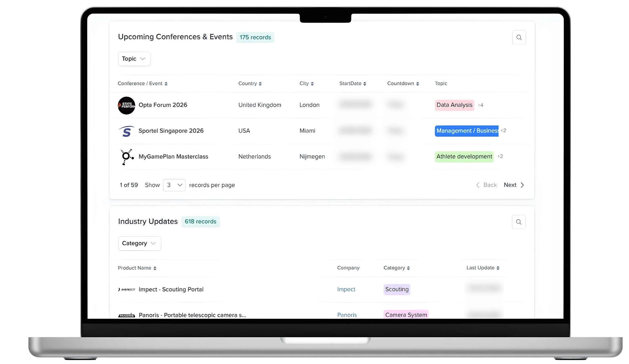Click the Sportel Singapore 2026 logo
This screenshot has width=629, height=364.
tap(126, 131)
